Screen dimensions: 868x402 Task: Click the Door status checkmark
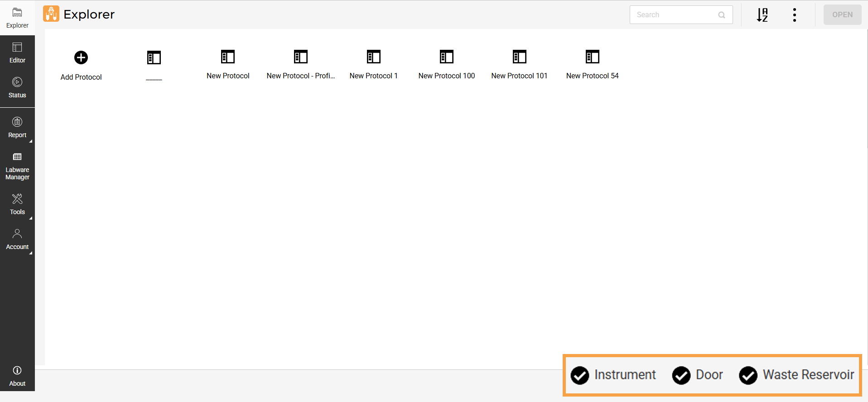click(681, 375)
